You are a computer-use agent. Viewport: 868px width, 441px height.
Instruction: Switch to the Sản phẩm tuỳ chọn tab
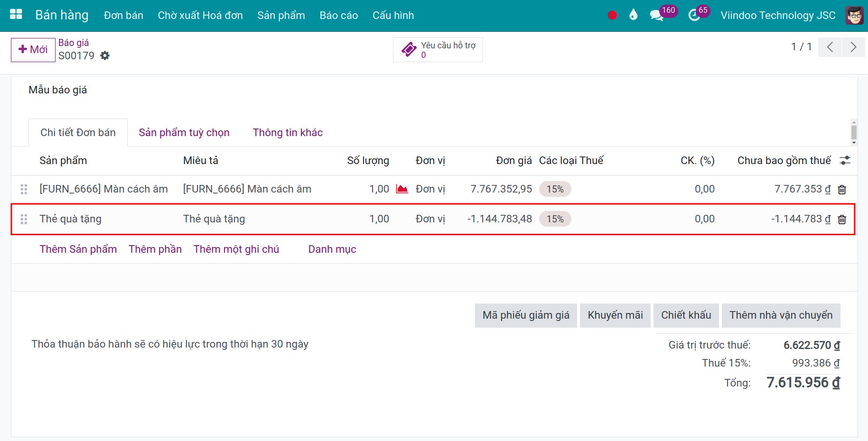184,132
